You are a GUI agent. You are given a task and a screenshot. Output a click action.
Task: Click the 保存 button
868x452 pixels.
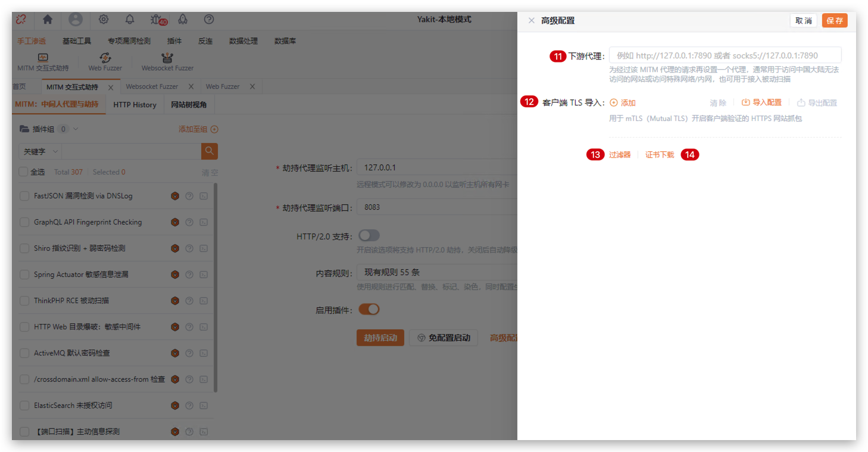(834, 21)
